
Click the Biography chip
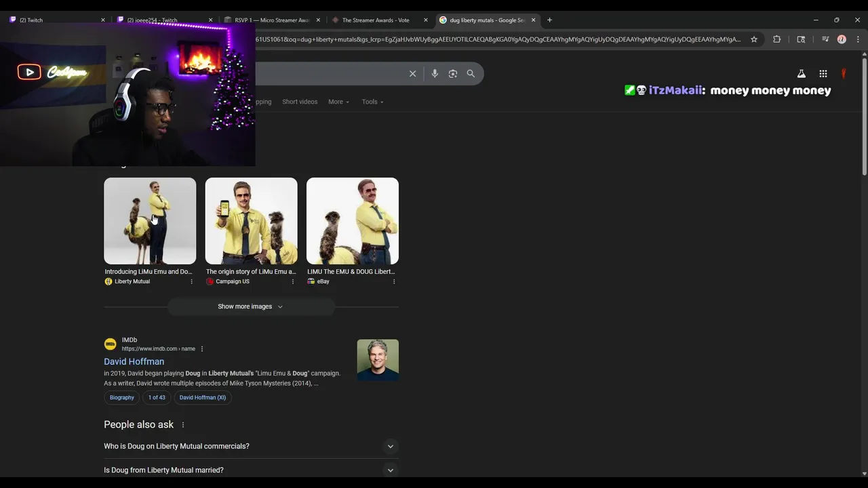pos(122,398)
